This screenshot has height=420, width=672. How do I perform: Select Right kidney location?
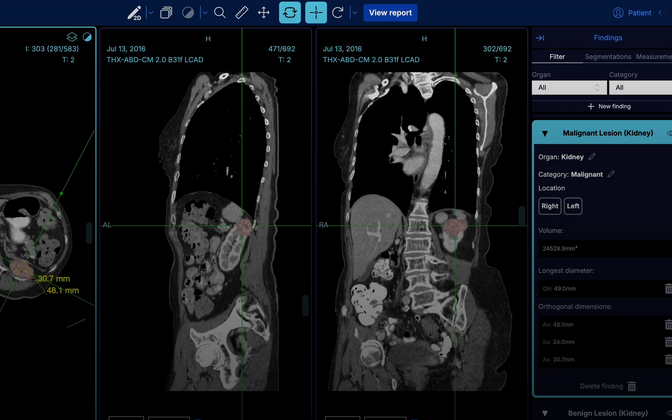pyautogui.click(x=550, y=206)
